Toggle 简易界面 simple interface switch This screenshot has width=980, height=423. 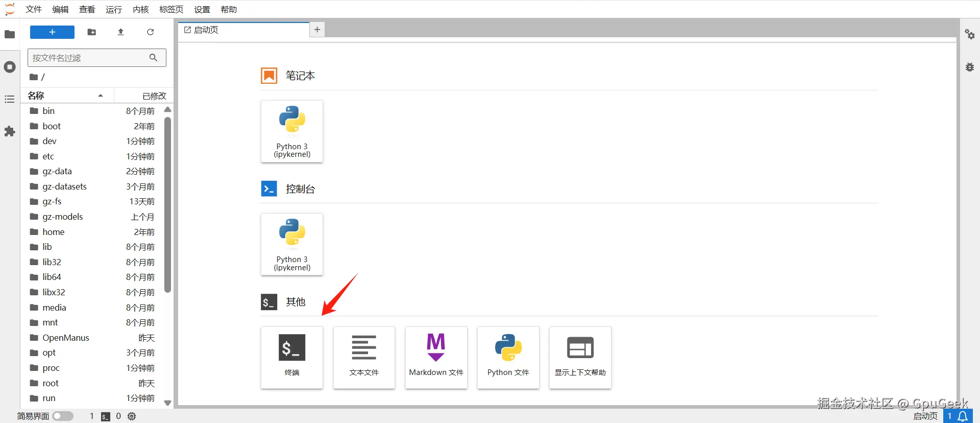(x=63, y=416)
